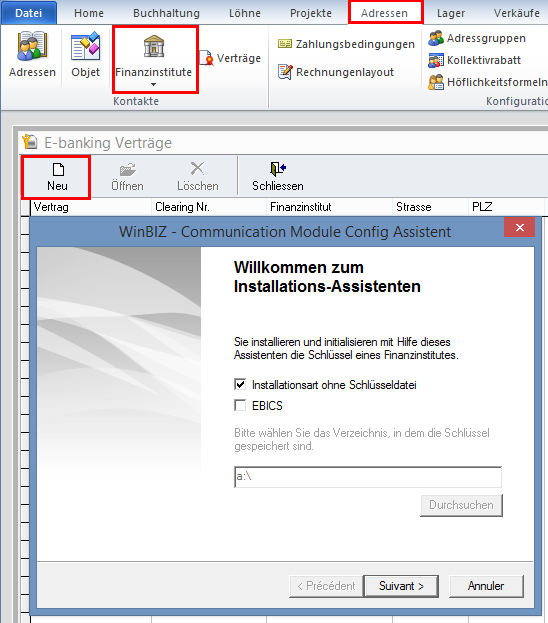Open the Adressen contacts icon
This screenshot has width=548, height=623.
pos(32,46)
